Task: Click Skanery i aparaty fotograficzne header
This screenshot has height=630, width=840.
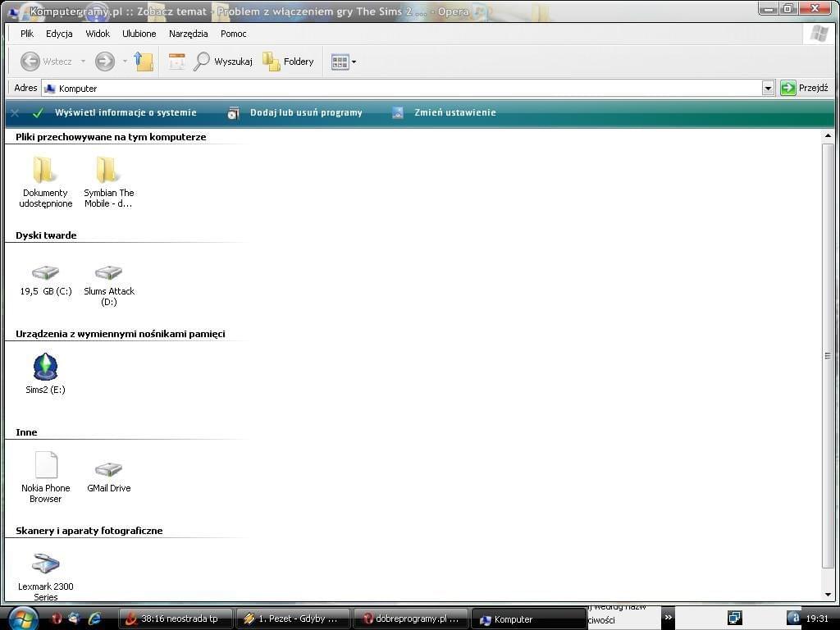Action: [89, 531]
